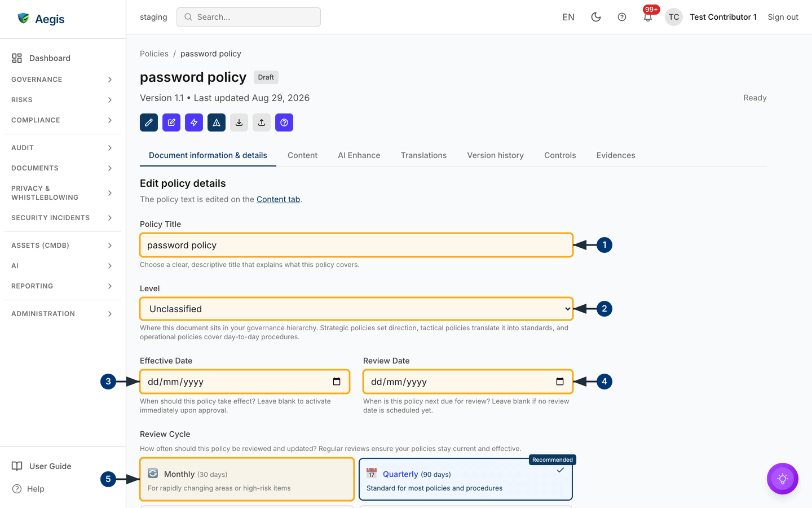
Task: Open the Version history tab
Action: point(495,155)
